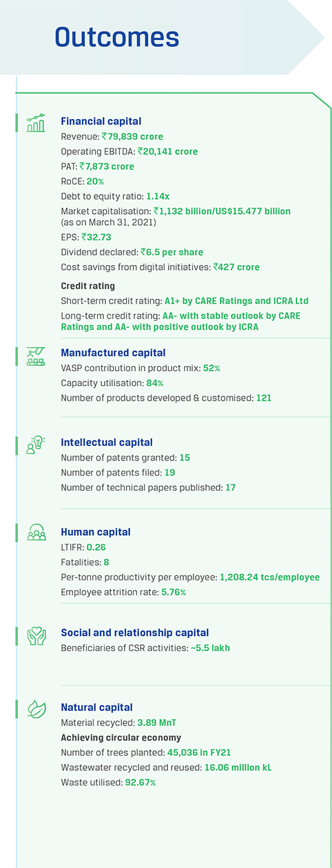Click the Social and relationship capital heading

(x=135, y=633)
